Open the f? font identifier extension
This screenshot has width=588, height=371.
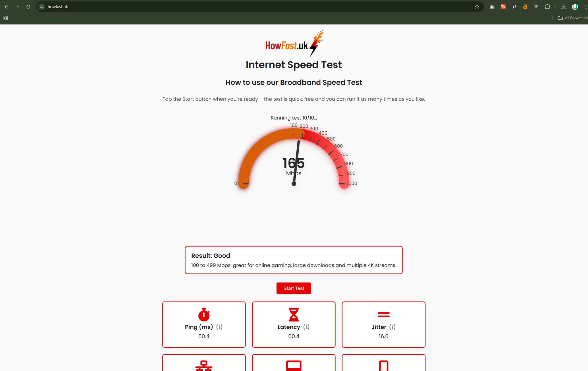514,7
